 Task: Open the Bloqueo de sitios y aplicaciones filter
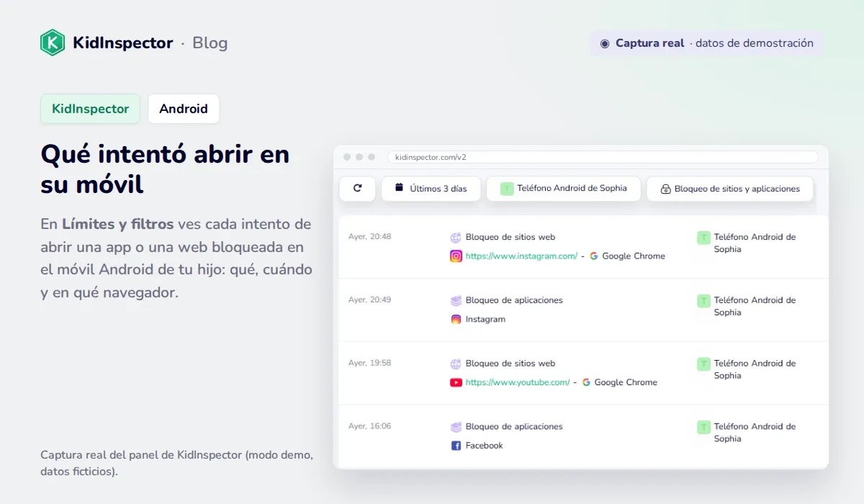[729, 189]
